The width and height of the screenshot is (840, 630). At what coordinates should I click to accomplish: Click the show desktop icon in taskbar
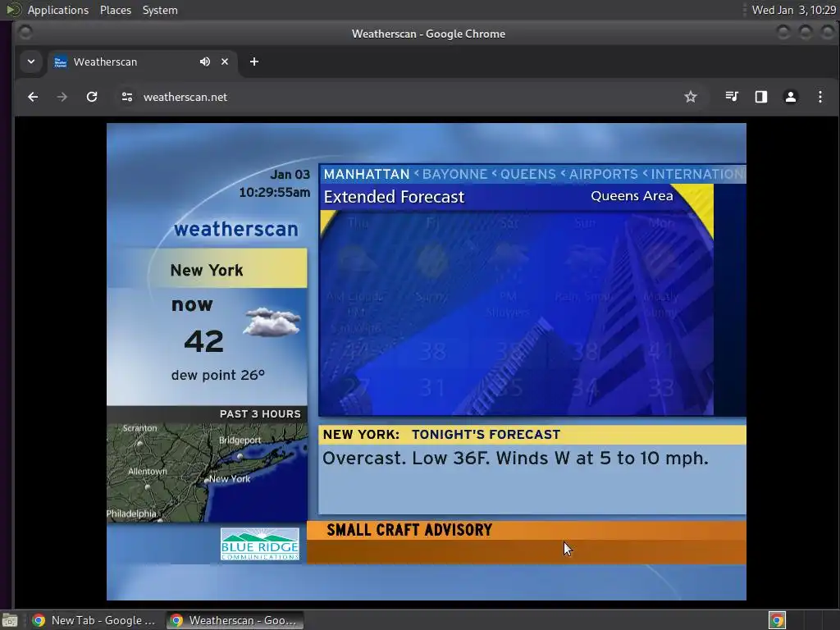(x=10, y=621)
